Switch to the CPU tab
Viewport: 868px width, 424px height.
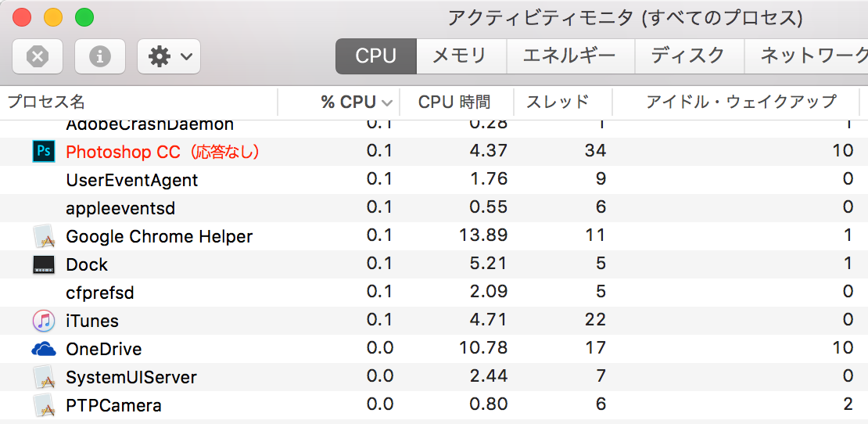point(376,56)
